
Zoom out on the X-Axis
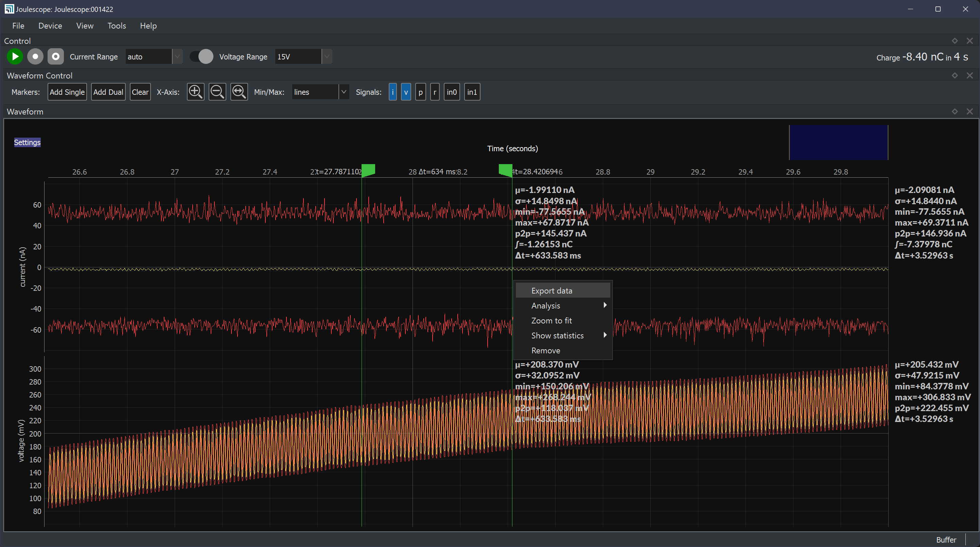217,92
